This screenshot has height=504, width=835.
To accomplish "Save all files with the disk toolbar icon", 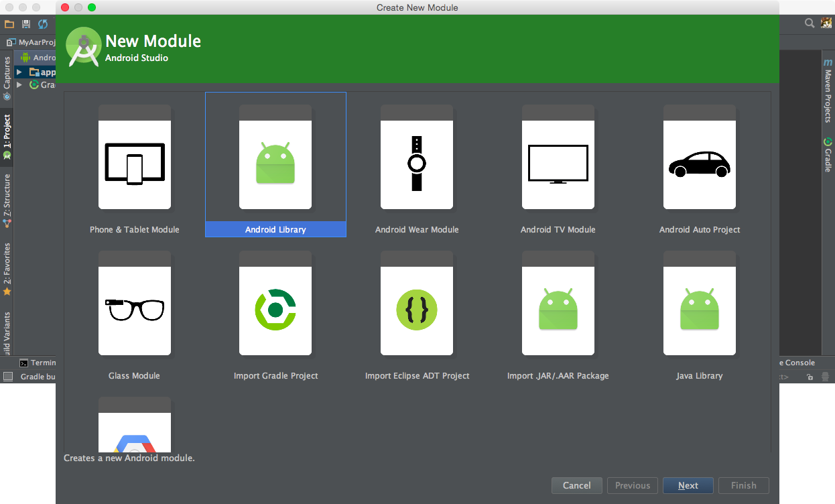I will click(x=25, y=23).
